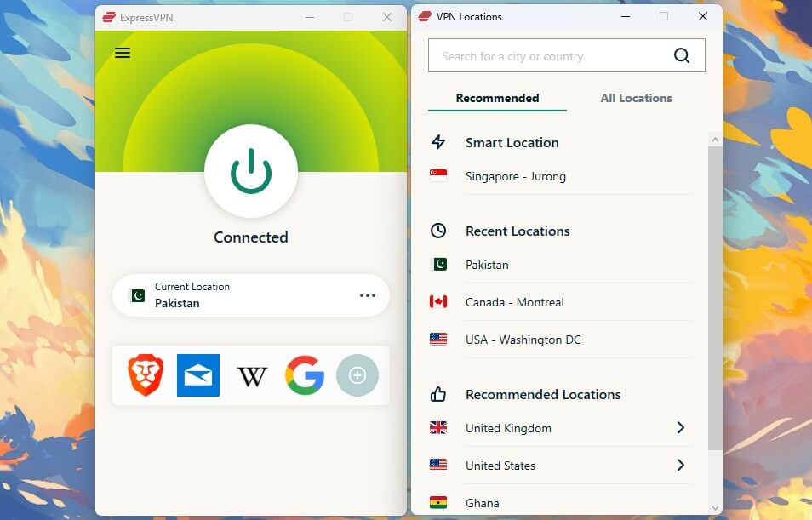The height and width of the screenshot is (520, 812).
Task: Focus the city or country search field
Action: 567,55
